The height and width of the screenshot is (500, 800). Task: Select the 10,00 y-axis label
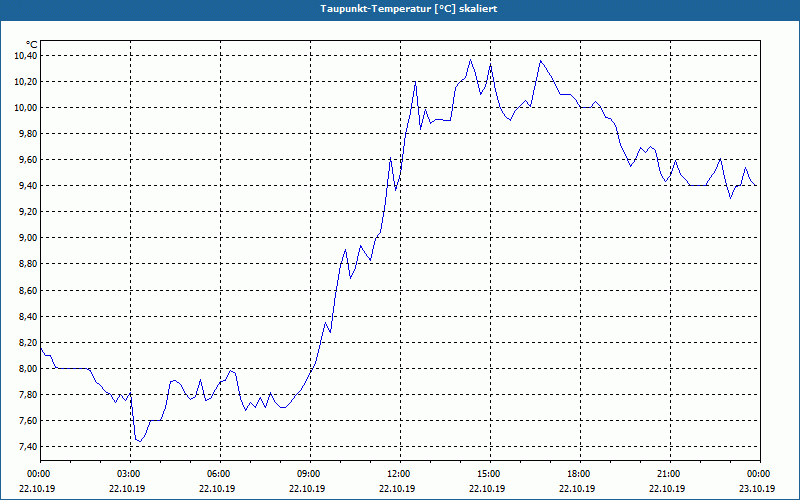26,108
